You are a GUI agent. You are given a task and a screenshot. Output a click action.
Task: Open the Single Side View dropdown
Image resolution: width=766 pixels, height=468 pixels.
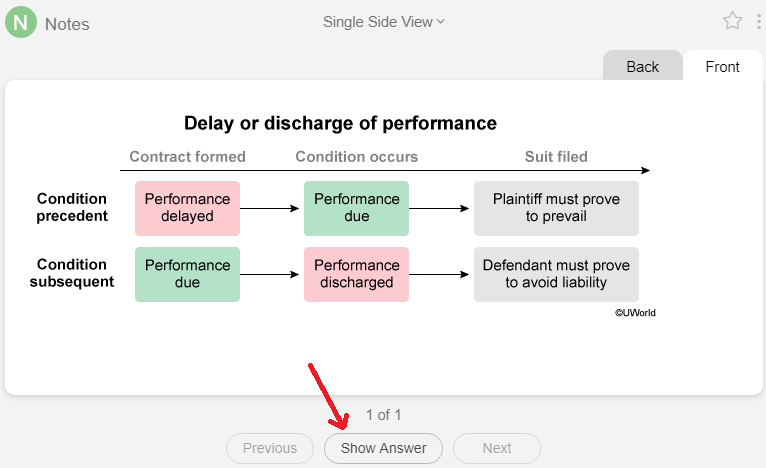pyautogui.click(x=383, y=21)
